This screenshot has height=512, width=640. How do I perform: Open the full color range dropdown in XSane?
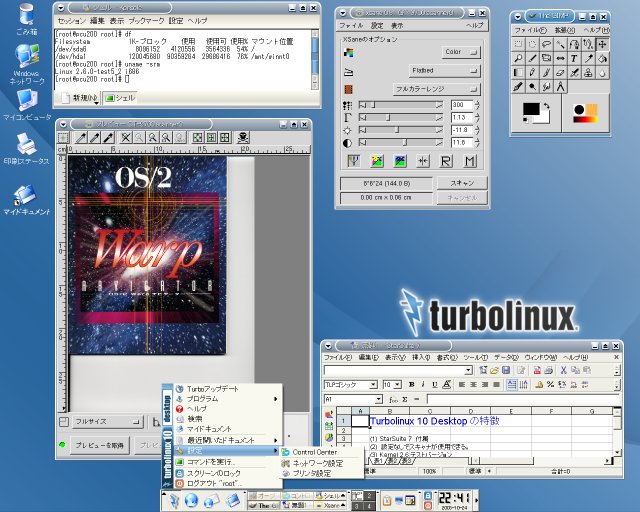(x=436, y=89)
